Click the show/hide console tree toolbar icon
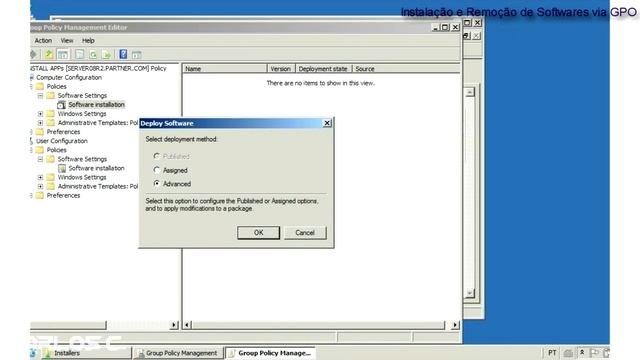The width and height of the screenshot is (640, 360). pyautogui.click(x=63, y=54)
